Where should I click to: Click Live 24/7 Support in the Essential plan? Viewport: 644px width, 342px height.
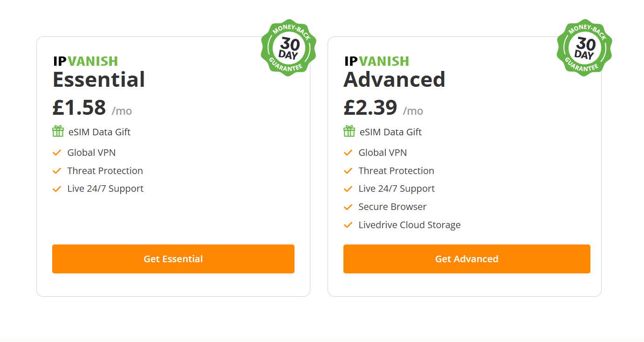[x=105, y=188]
